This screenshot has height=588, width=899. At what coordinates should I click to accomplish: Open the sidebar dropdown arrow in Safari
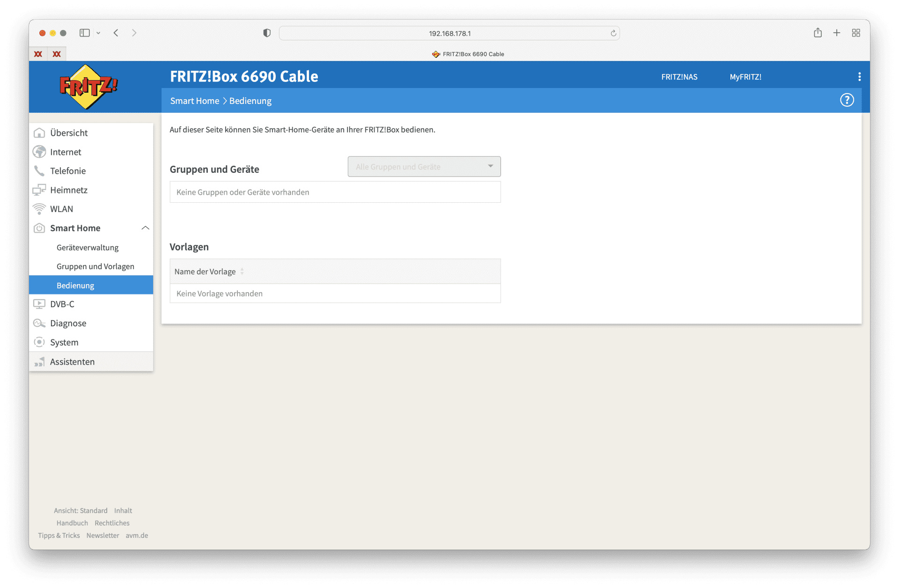tap(98, 33)
